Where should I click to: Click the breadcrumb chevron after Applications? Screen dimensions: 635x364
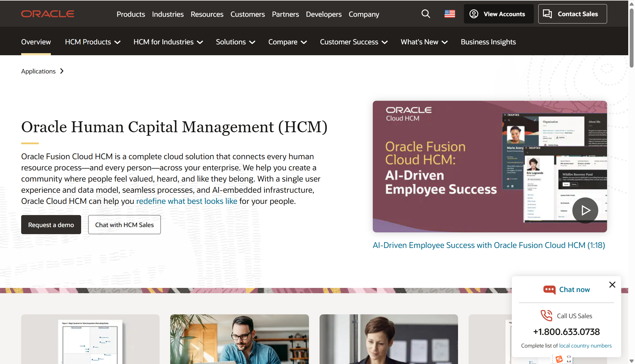(62, 71)
